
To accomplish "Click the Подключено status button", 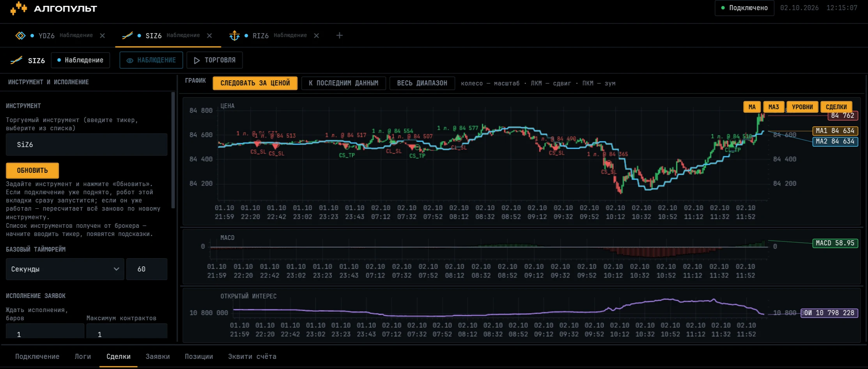I will coord(744,8).
